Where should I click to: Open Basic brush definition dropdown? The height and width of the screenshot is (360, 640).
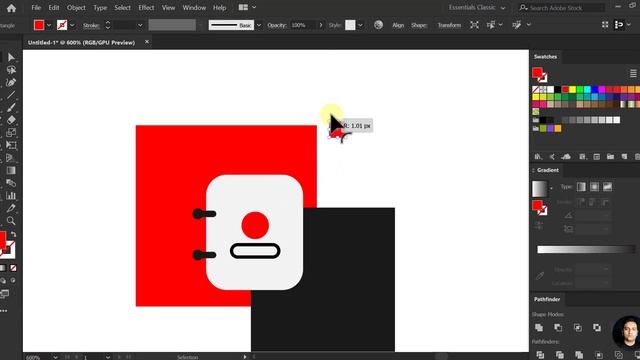click(x=259, y=25)
